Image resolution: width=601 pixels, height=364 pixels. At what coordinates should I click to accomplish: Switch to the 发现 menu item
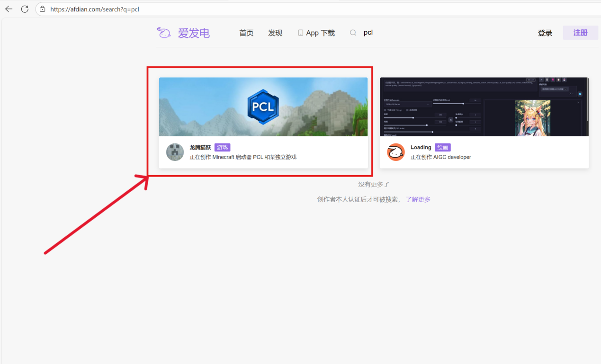pyautogui.click(x=275, y=32)
